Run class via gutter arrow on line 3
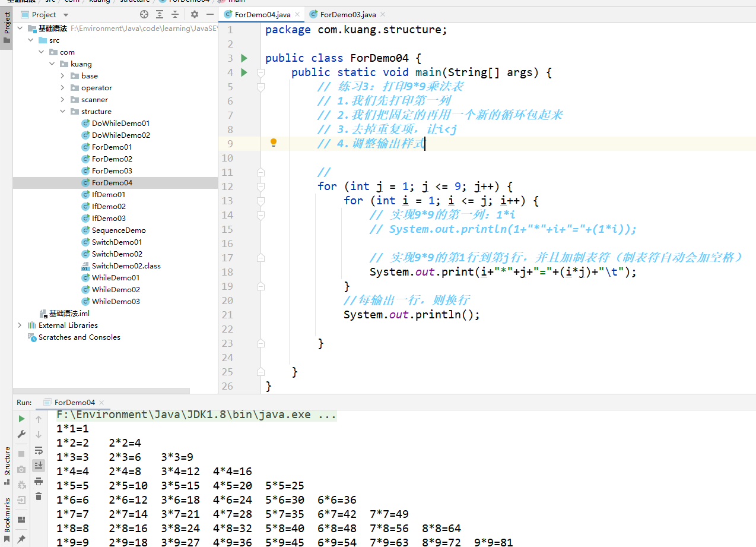This screenshot has height=547, width=756. pyautogui.click(x=244, y=58)
